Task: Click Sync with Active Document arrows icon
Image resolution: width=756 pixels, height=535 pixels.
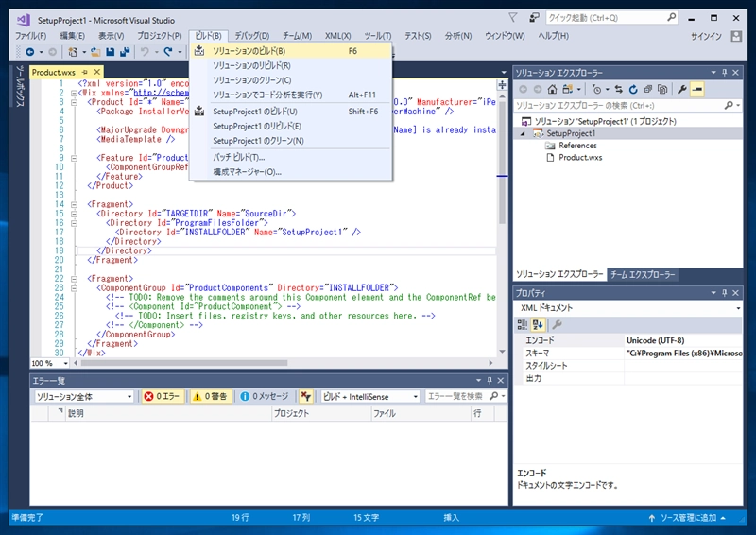Action: pos(619,89)
